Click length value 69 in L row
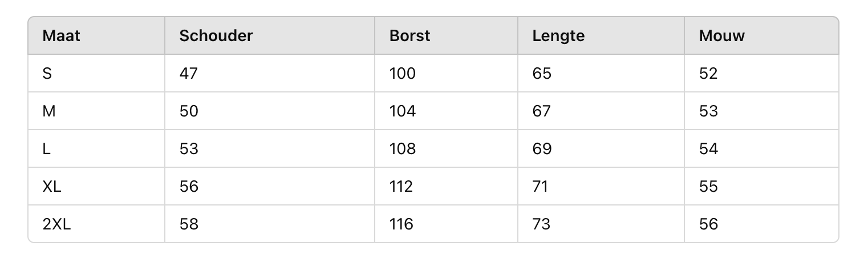This screenshot has height=258, width=868. pyautogui.click(x=542, y=149)
